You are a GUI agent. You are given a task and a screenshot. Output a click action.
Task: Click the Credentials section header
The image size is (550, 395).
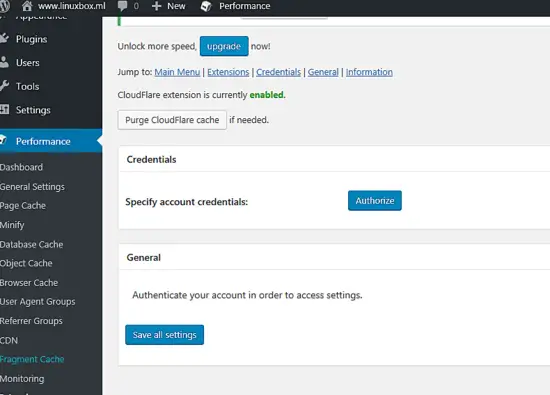[x=152, y=160]
